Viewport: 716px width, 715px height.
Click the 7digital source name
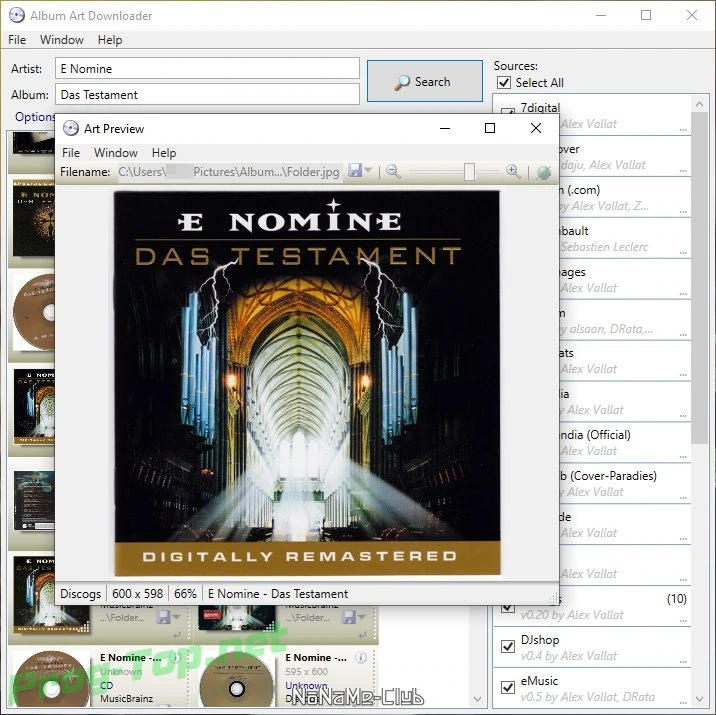[x=540, y=108]
